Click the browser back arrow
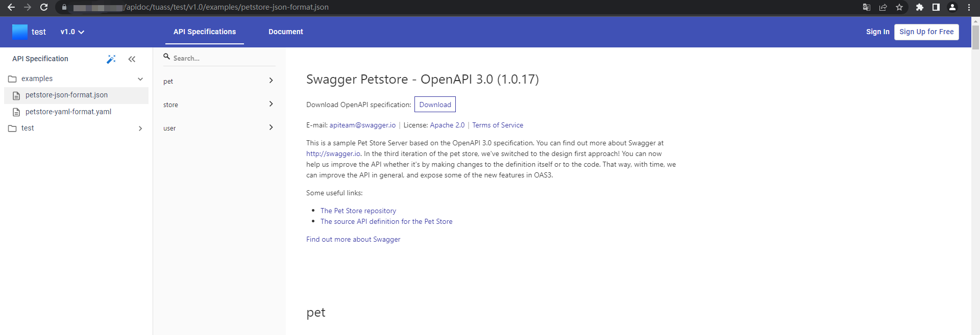Screen dimensions: 980x335 click(x=11, y=7)
